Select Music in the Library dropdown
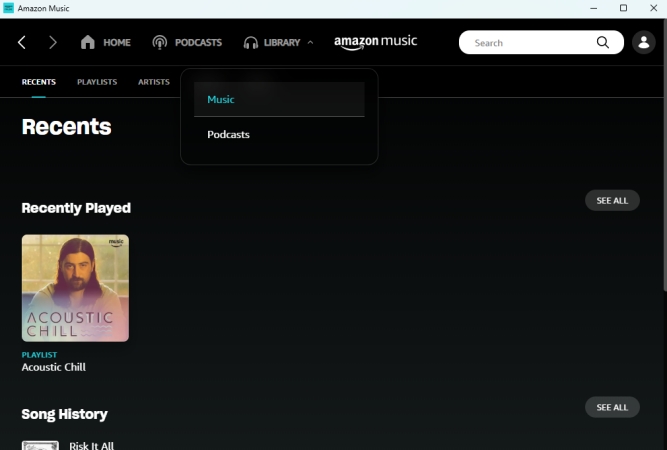The height and width of the screenshot is (450, 667). click(279, 99)
